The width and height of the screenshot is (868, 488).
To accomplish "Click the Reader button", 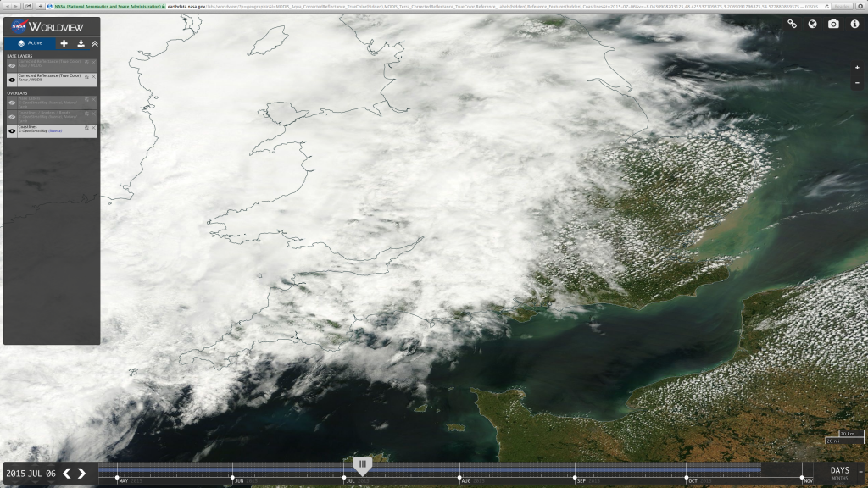I will point(842,7).
